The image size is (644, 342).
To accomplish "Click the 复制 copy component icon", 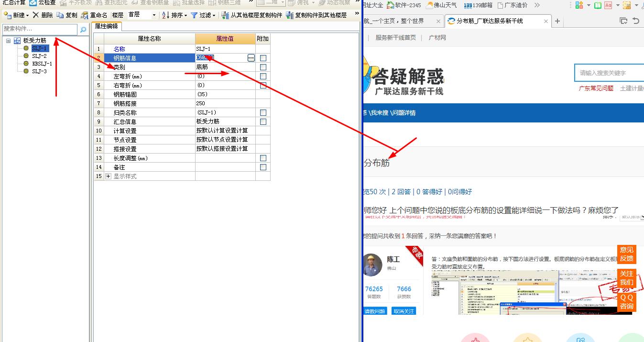I will (60, 15).
